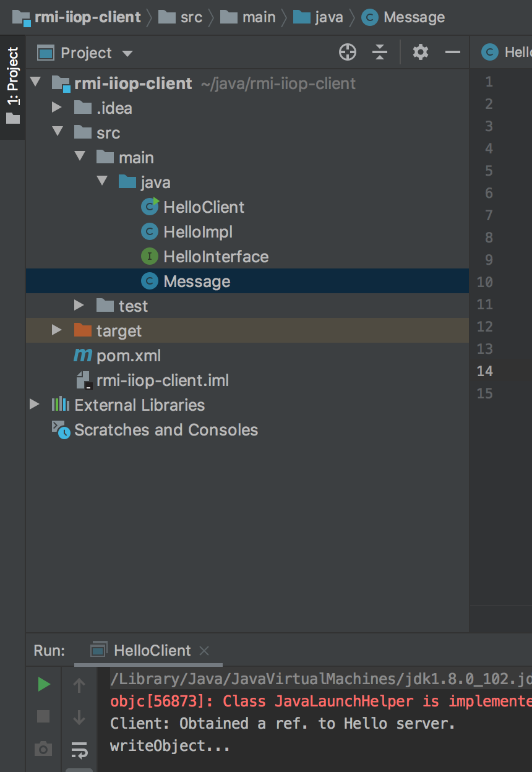The width and height of the screenshot is (532, 772).
Task: Stop the running process
Action: tap(43, 716)
